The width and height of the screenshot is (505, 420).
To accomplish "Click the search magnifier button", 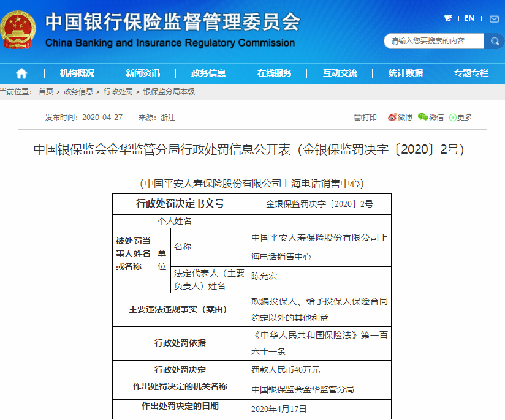I will 495,41.
